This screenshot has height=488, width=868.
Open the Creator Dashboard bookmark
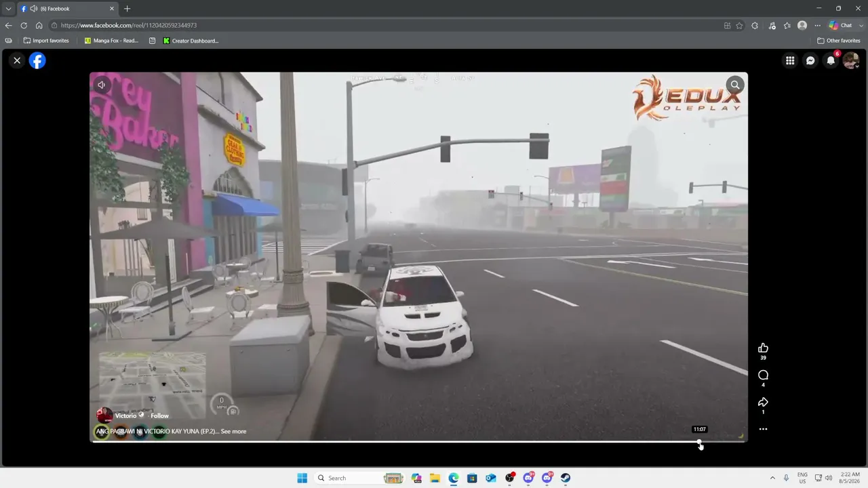(191, 41)
